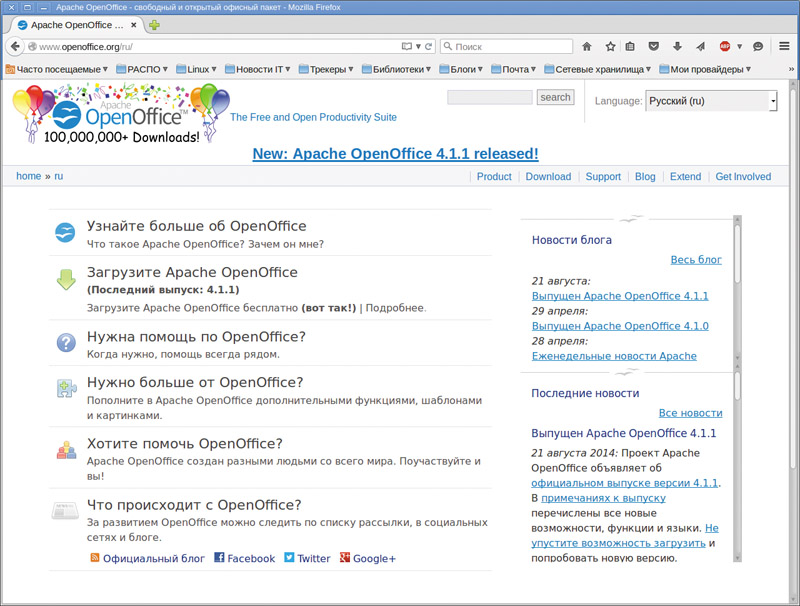The width and height of the screenshot is (800, 606).
Task: Click the green download arrow icon
Action: click(66, 280)
